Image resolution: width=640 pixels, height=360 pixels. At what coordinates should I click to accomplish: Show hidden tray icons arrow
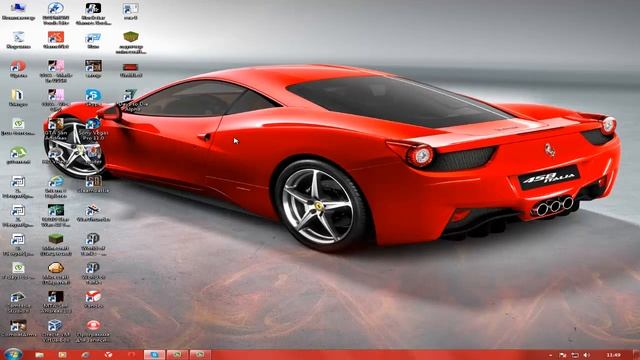550,355
